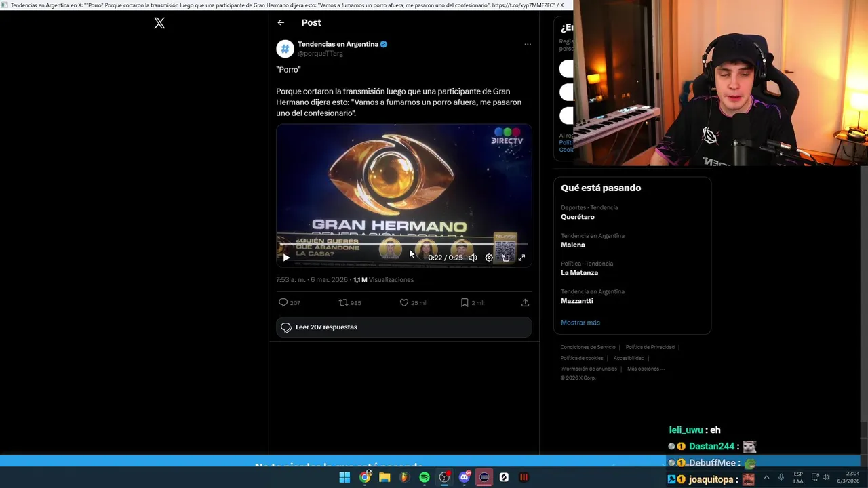Open Información de anuncios link
The image size is (868, 488).
pyautogui.click(x=589, y=369)
